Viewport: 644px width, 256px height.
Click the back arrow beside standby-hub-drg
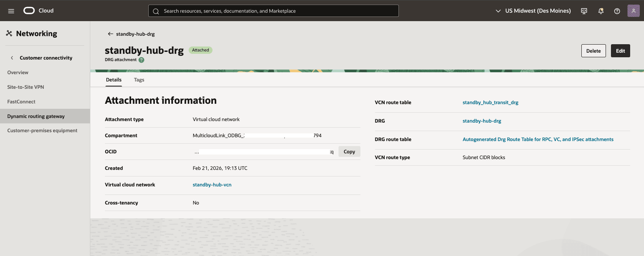click(x=110, y=34)
